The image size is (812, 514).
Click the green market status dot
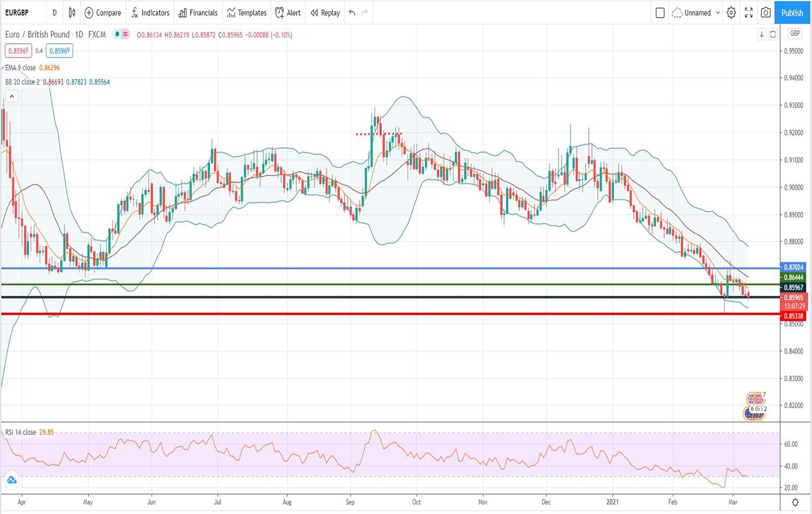pos(117,34)
